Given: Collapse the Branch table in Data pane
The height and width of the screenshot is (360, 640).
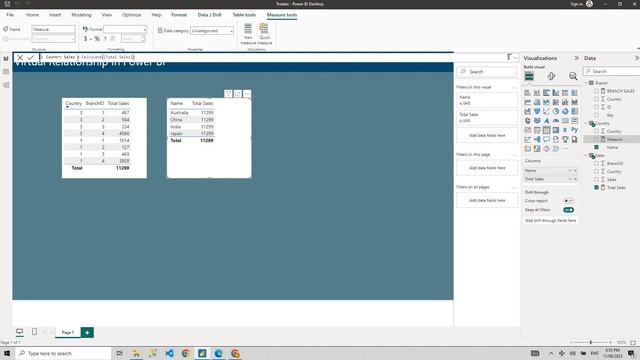Looking at the screenshot, I should 587,83.
